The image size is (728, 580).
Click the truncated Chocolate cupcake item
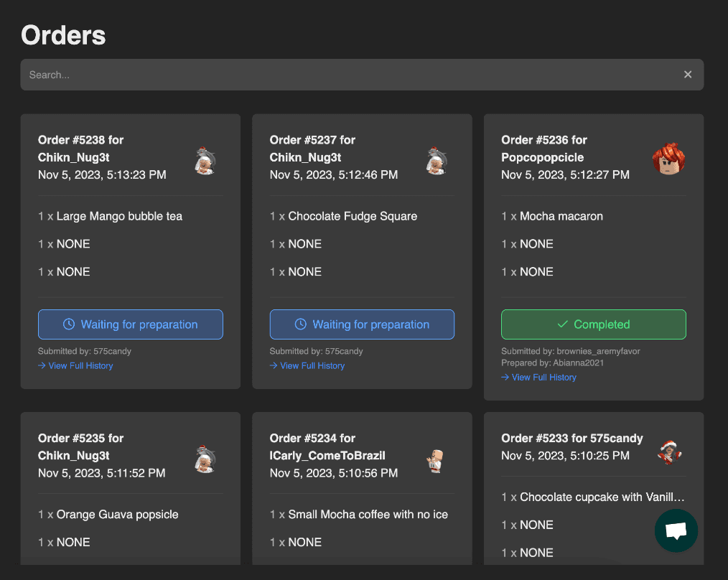601,497
